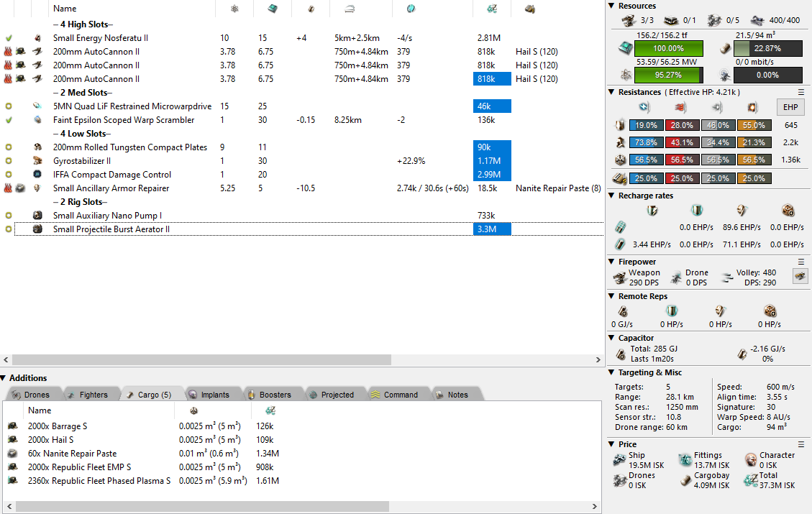812x514 pixels.
Task: Toggle the Small Energy Nosferatu II active state
Action: click(x=9, y=38)
